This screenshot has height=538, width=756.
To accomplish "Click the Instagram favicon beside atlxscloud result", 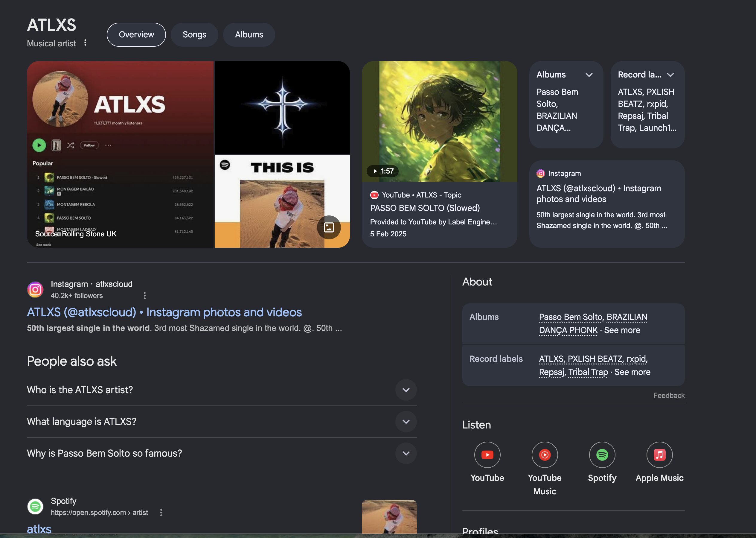I will click(x=35, y=290).
